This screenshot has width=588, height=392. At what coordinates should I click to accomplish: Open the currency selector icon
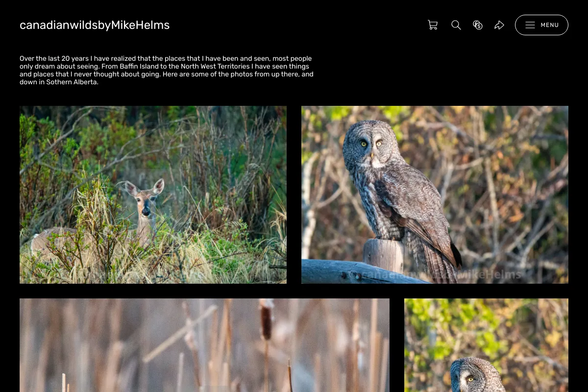click(x=478, y=25)
